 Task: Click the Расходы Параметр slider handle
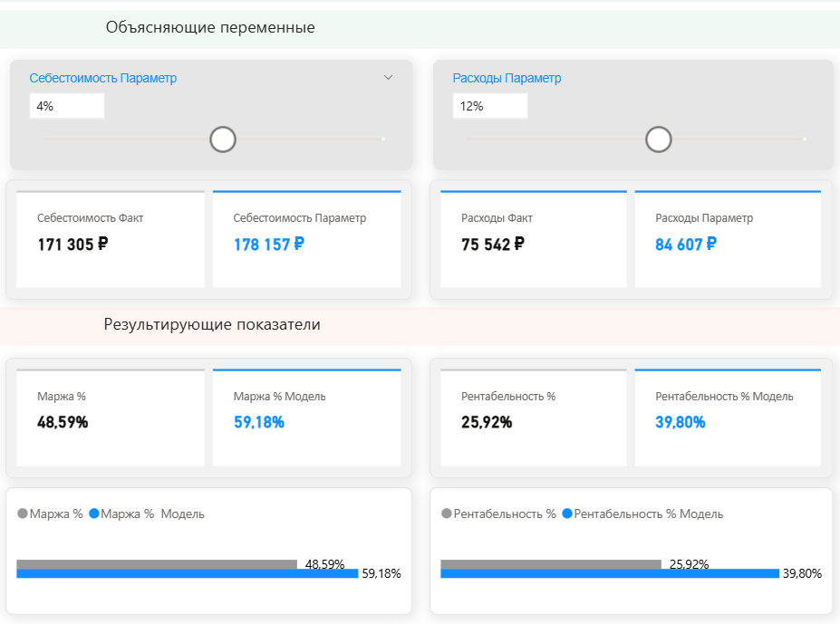pyautogui.click(x=659, y=139)
